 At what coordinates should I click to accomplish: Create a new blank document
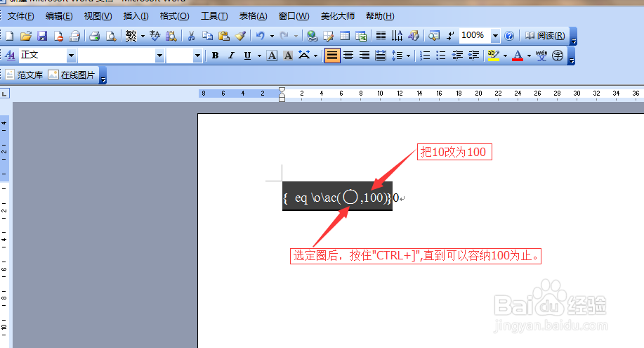click(x=9, y=36)
